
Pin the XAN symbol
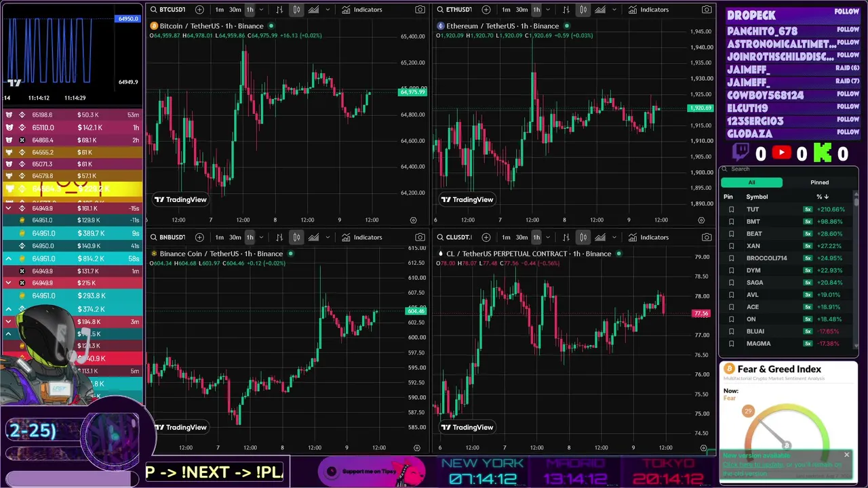click(x=731, y=246)
